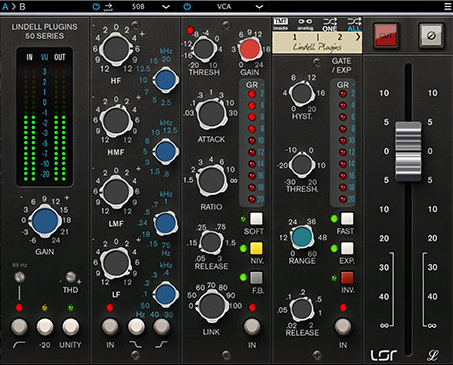This screenshot has height=365, width=453.
Task: Enable the high-pass filter button
Action: [19, 326]
